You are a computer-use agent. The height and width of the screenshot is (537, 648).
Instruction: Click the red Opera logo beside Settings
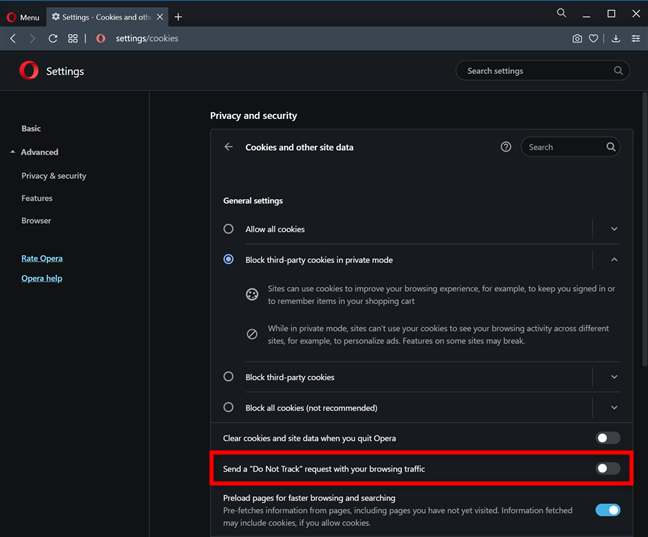click(29, 71)
